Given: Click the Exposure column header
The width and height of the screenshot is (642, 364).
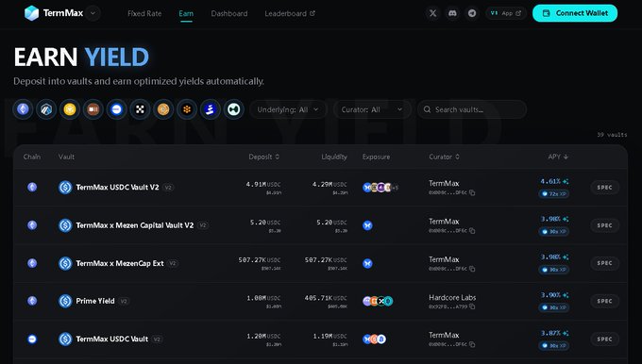Looking at the screenshot, I should point(376,157).
